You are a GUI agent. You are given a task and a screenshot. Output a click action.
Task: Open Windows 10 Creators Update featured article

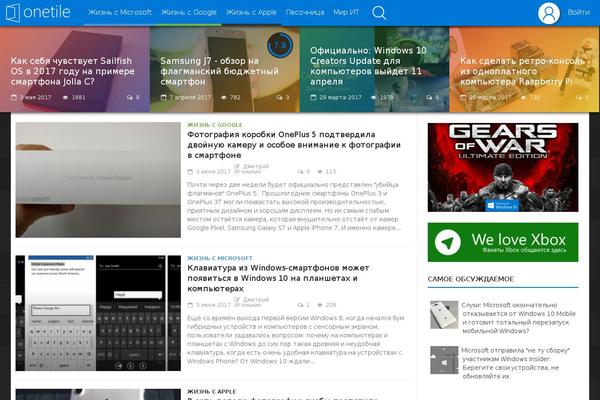[x=368, y=66]
